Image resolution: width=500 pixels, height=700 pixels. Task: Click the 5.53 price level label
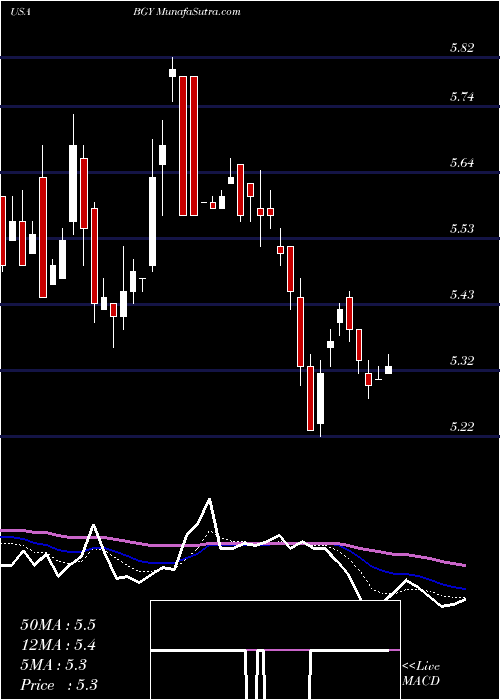coord(462,229)
